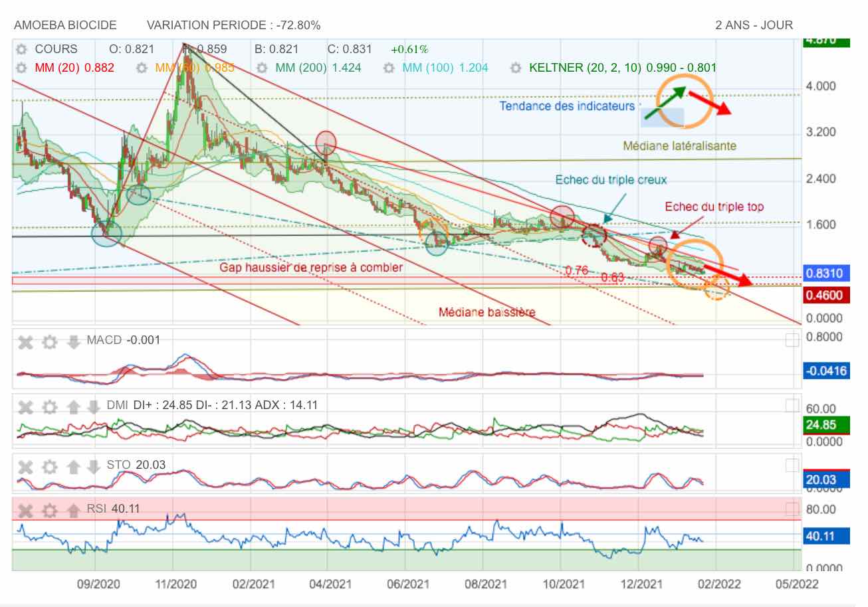Remove the MACD indicator panel
The image size is (868, 607).
pyautogui.click(x=25, y=342)
